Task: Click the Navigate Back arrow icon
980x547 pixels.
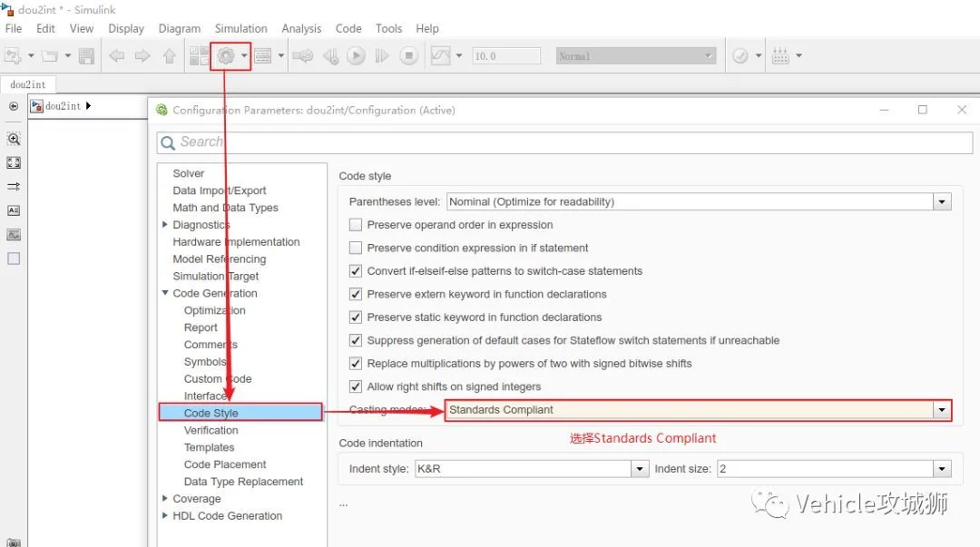Action: point(116,56)
